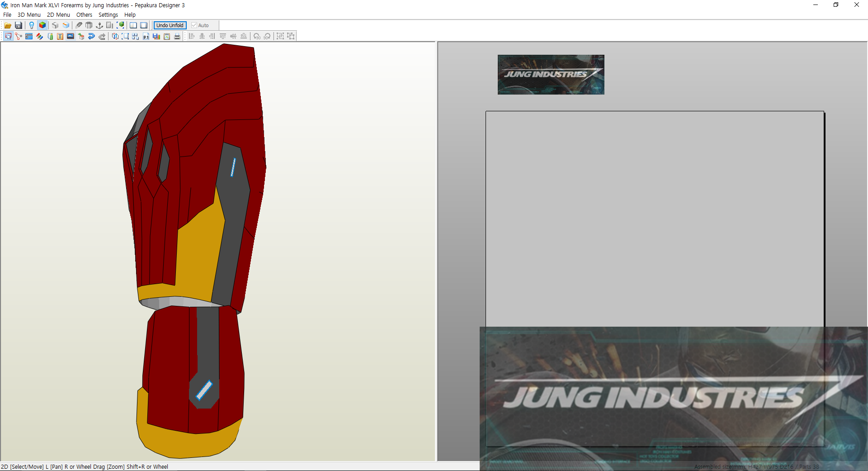Click the Pepakura app icon in title bar
Viewport: 868px width, 471px height.
point(5,5)
